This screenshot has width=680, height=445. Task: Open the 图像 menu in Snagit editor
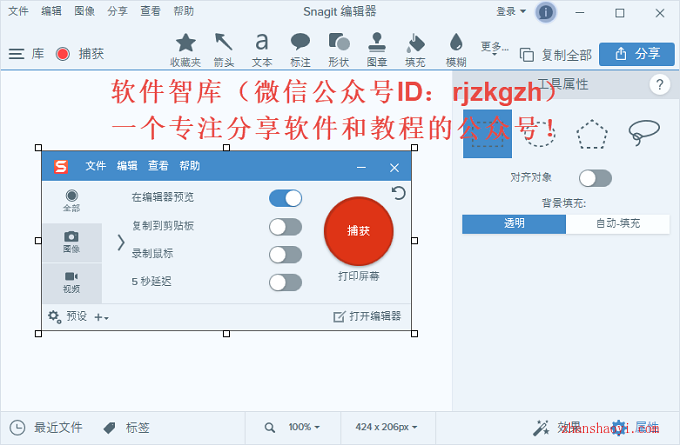coord(85,11)
